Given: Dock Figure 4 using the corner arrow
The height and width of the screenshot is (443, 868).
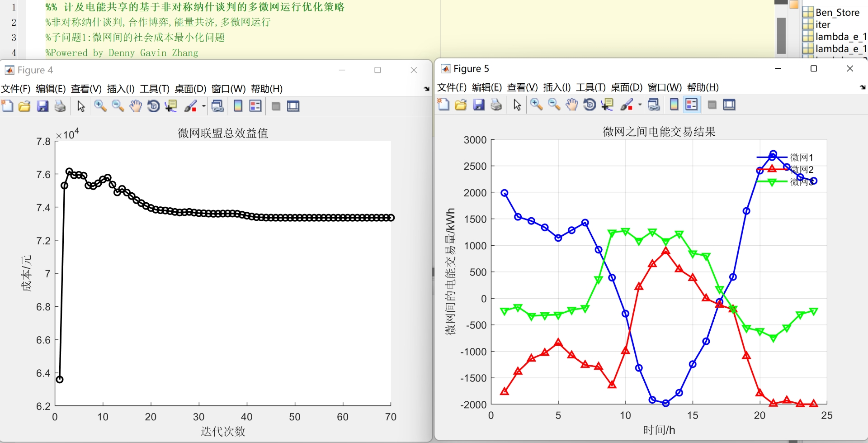Looking at the screenshot, I should (x=426, y=89).
